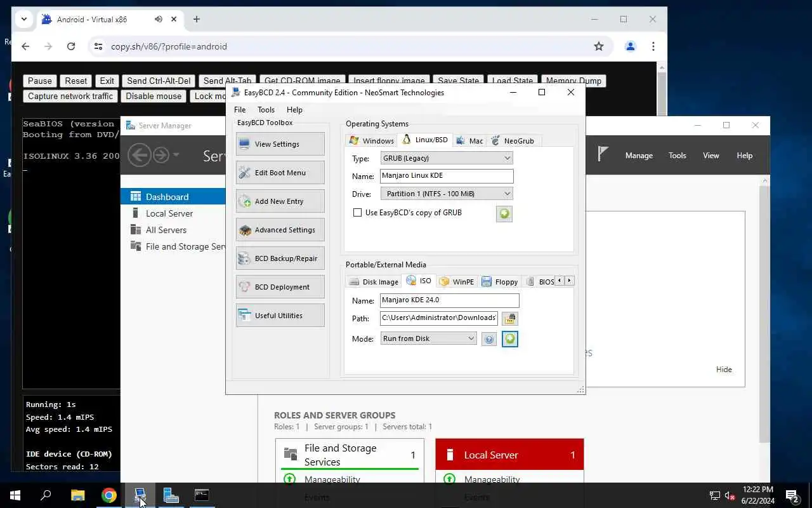The width and height of the screenshot is (812, 508).
Task: Click Reset button in v86 emulator
Action: pyautogui.click(x=76, y=81)
